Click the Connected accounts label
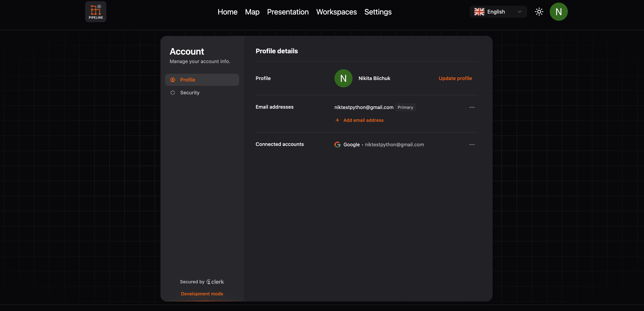 (280, 144)
